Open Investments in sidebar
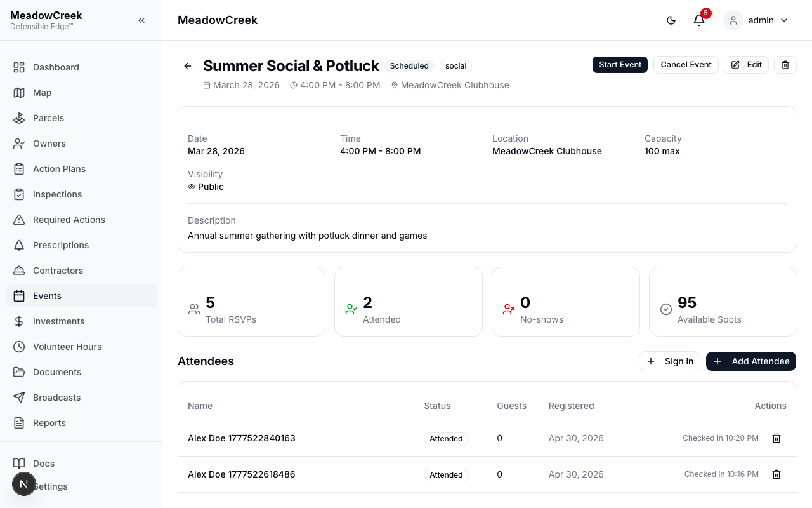Viewport: 812px width, 508px height. point(81,321)
